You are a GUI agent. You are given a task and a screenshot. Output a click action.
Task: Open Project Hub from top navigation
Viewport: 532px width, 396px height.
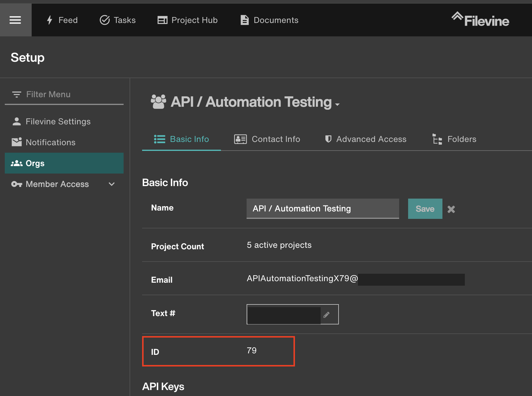187,20
